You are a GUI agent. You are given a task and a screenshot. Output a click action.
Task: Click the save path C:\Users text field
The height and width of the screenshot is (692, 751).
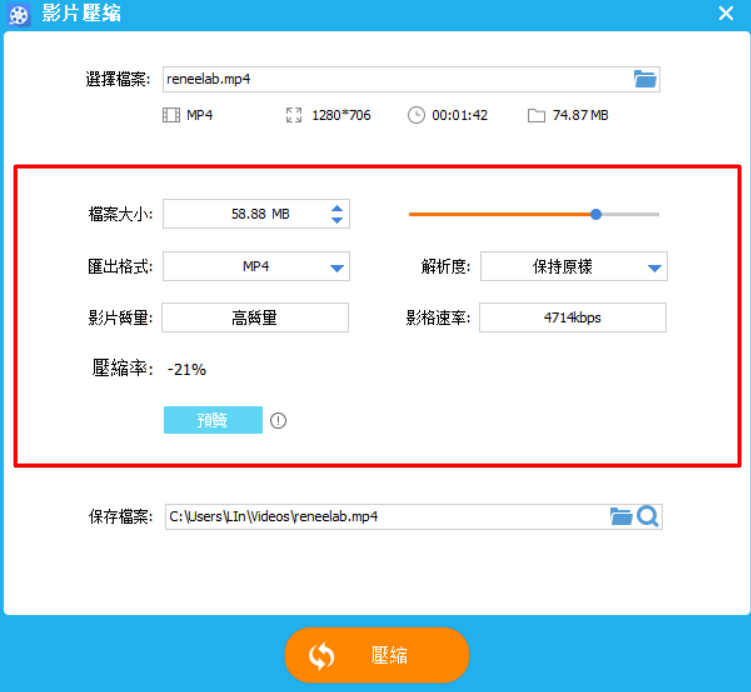tap(385, 517)
